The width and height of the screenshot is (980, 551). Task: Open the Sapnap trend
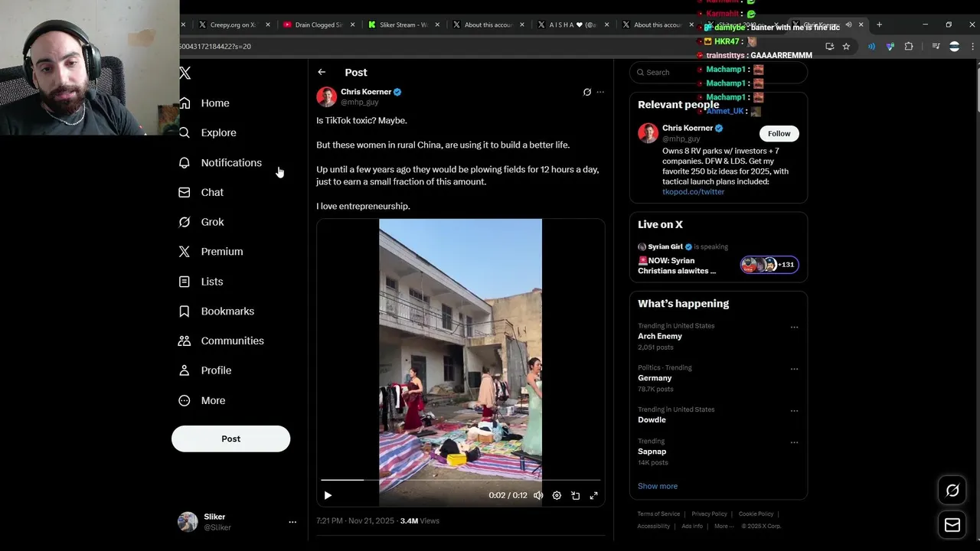652,452
